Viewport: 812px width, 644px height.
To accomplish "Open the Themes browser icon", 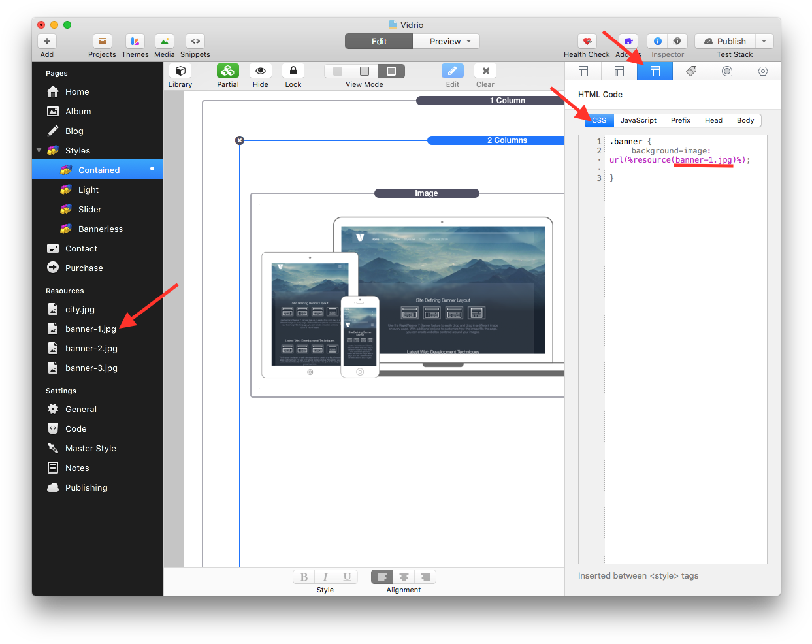I will [135, 41].
